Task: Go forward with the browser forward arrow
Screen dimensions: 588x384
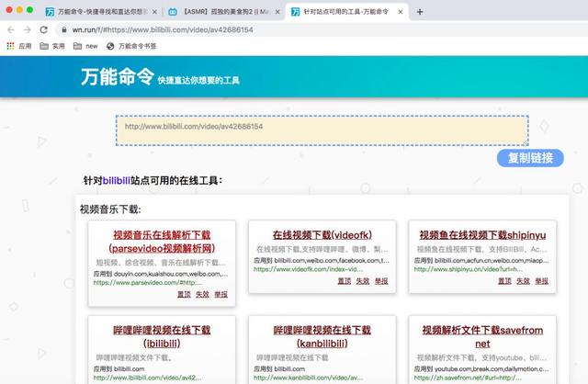Action: (28, 29)
